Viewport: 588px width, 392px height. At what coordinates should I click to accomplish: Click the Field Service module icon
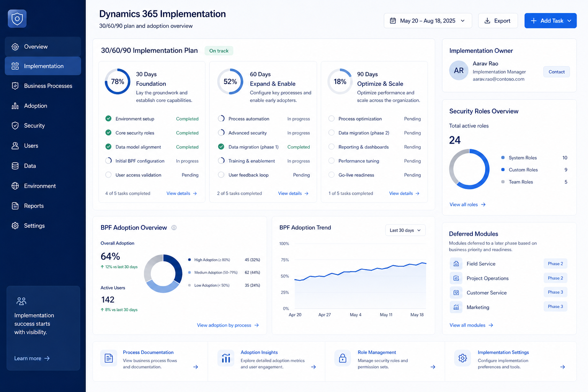coord(456,264)
